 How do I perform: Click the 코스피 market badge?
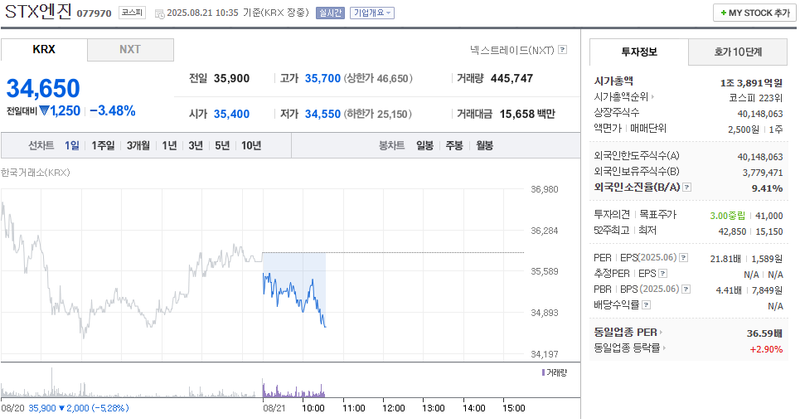point(132,13)
